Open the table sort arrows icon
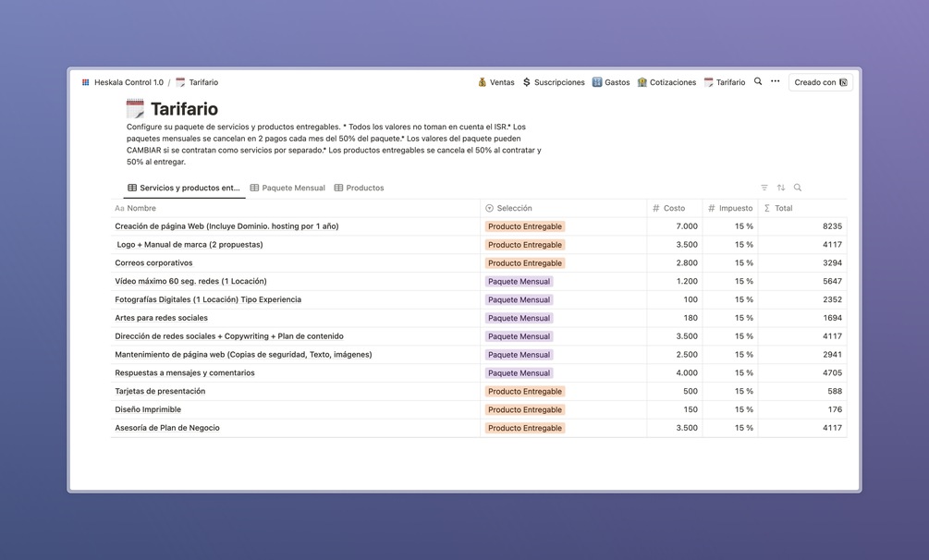Image resolution: width=929 pixels, height=560 pixels. 781,188
